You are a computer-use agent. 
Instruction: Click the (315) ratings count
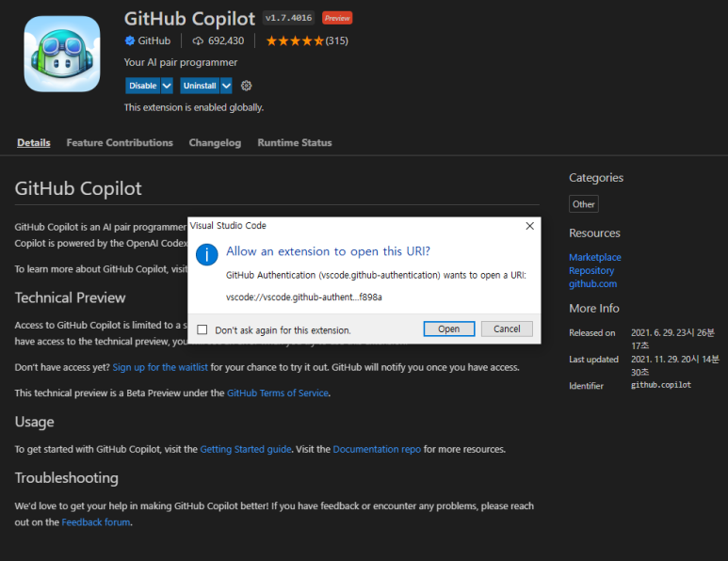336,40
